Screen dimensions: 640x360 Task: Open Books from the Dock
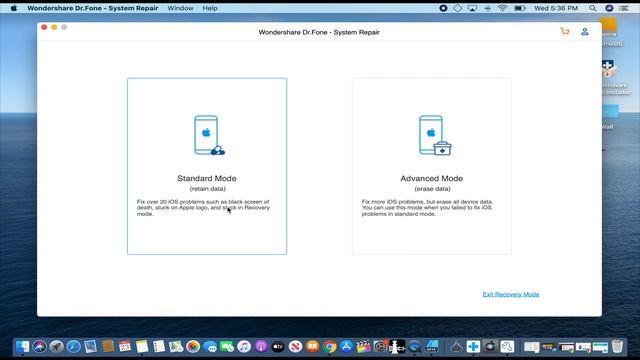(313, 347)
